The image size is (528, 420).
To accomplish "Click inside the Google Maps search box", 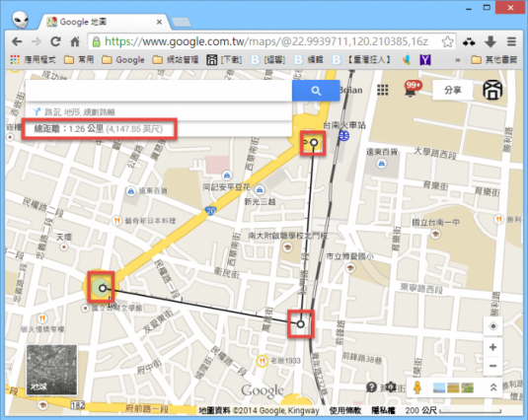I will pos(159,91).
